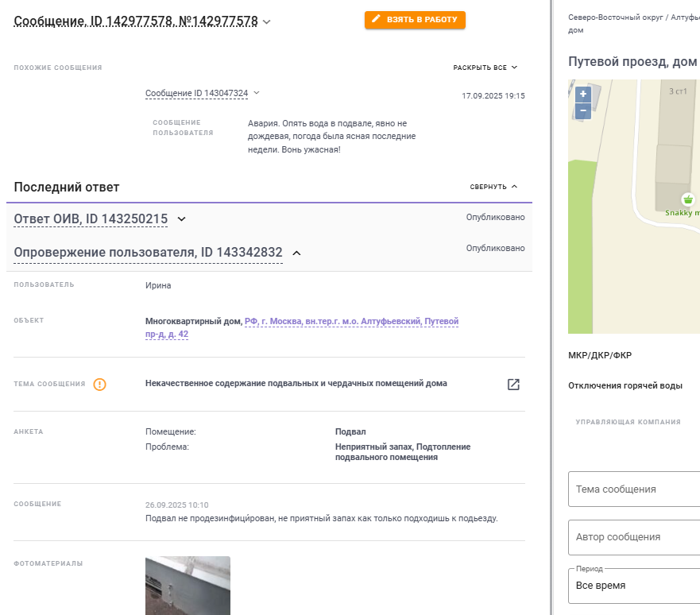Click the Автор сообщения filter field
Viewport: 700px width, 615px height.
pos(634,537)
